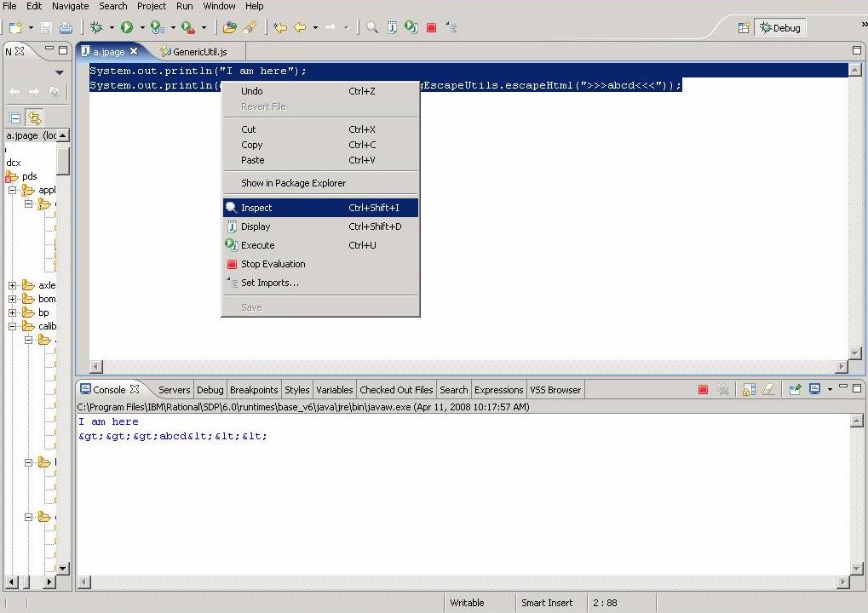
Task: Expand the bp folder node
Action: pyautogui.click(x=12, y=312)
